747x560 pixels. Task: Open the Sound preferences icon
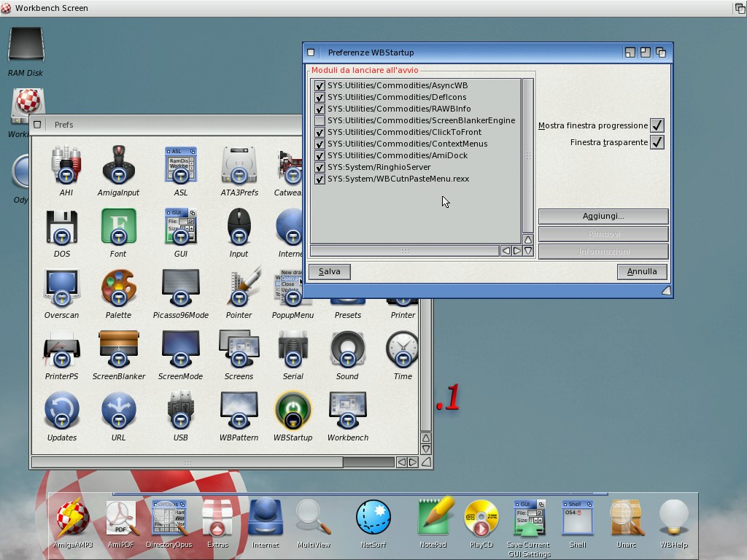click(347, 350)
